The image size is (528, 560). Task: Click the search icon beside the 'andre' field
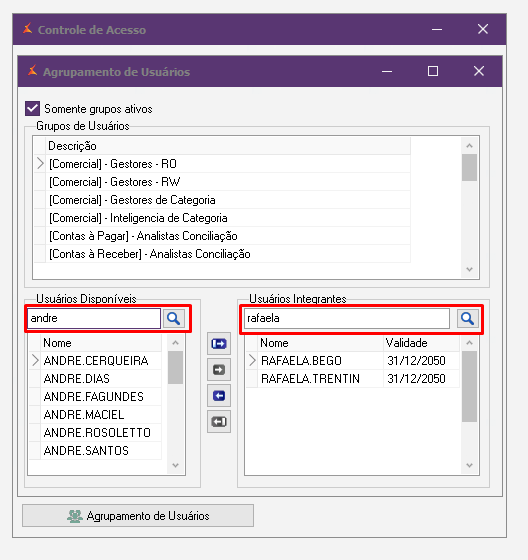click(174, 318)
